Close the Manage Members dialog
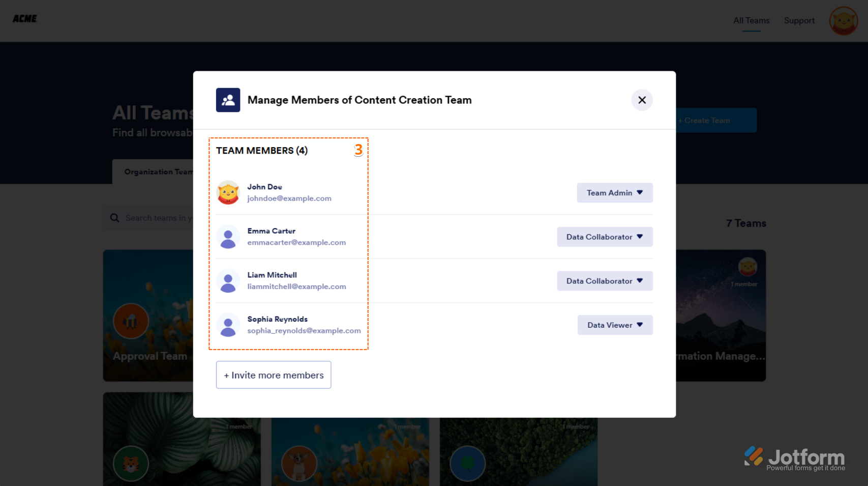The width and height of the screenshot is (868, 486). coord(642,100)
